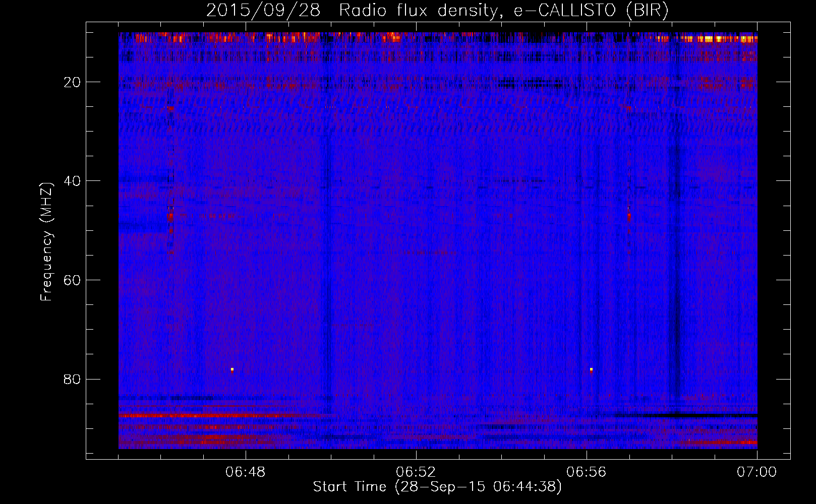Click the 07:00 time tick label
The image size is (816, 504).
click(756, 472)
